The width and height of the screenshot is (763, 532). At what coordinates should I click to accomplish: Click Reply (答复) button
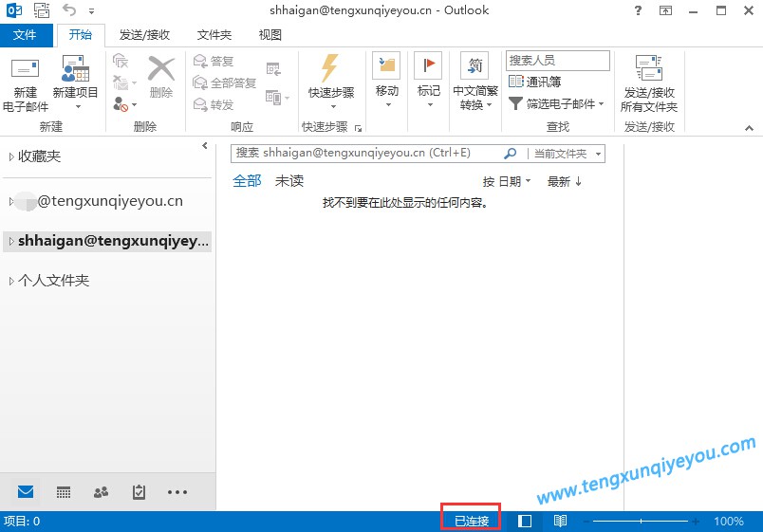[x=214, y=62]
